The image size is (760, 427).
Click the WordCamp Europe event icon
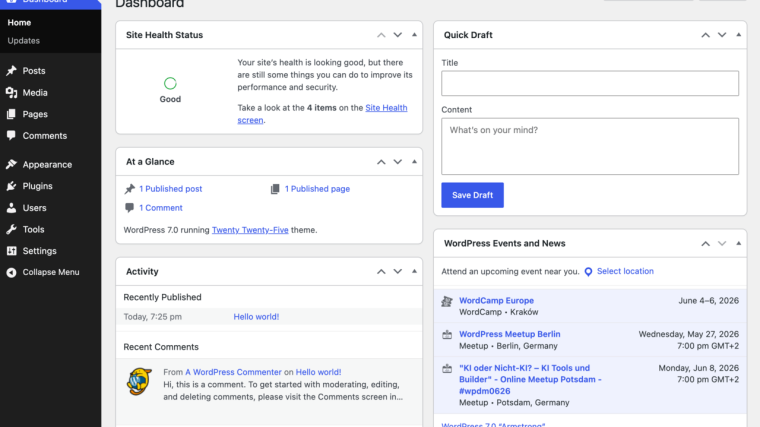(x=447, y=301)
